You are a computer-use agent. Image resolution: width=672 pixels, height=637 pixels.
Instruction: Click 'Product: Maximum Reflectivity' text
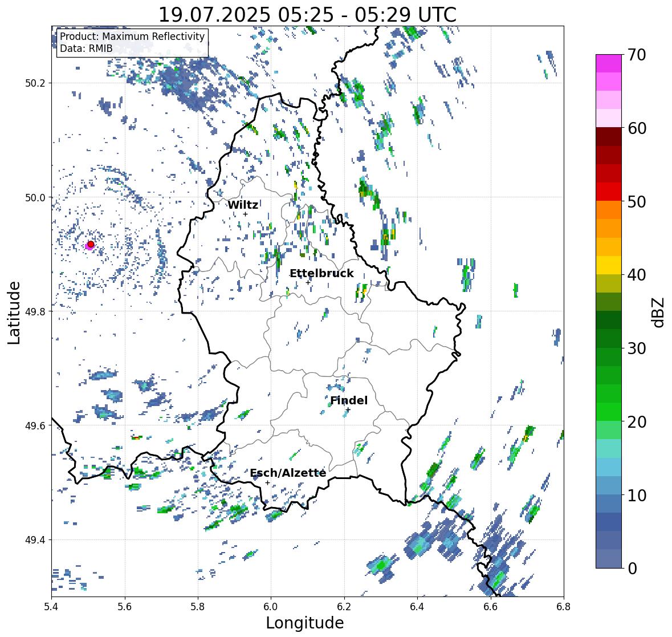[x=132, y=36]
